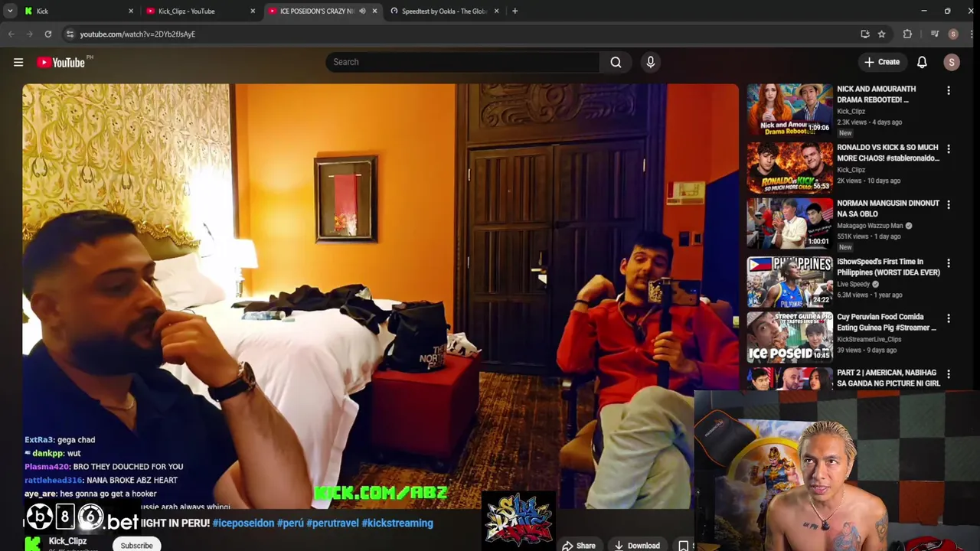Subscribe to Kick_Clipz channel
Screen dimensions: 980x551
pyautogui.click(x=136, y=545)
